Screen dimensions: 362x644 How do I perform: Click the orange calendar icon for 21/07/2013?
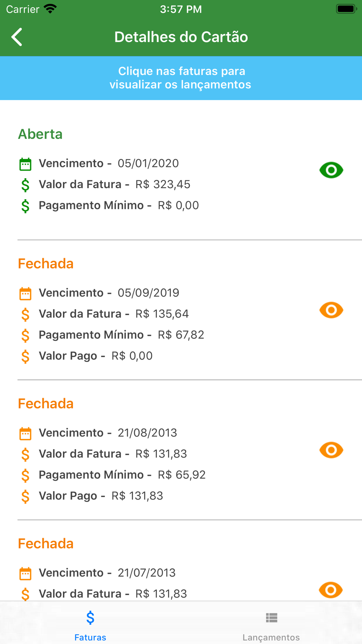[x=25, y=573]
